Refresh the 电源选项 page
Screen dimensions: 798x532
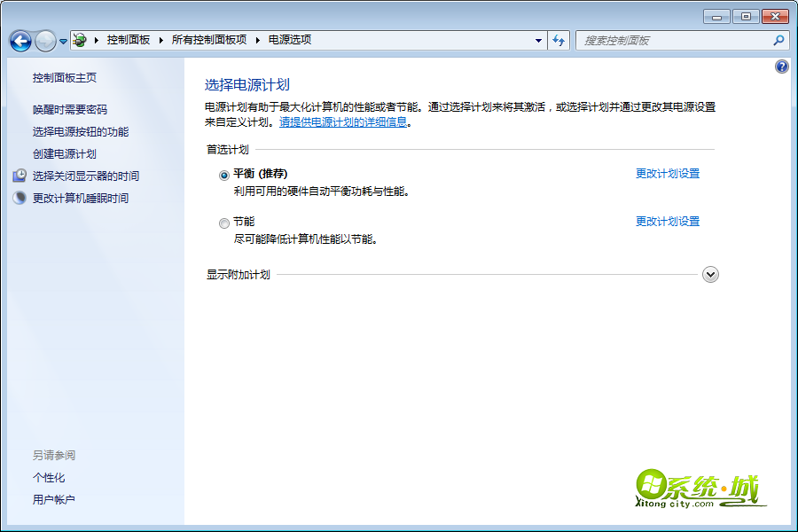coord(558,40)
